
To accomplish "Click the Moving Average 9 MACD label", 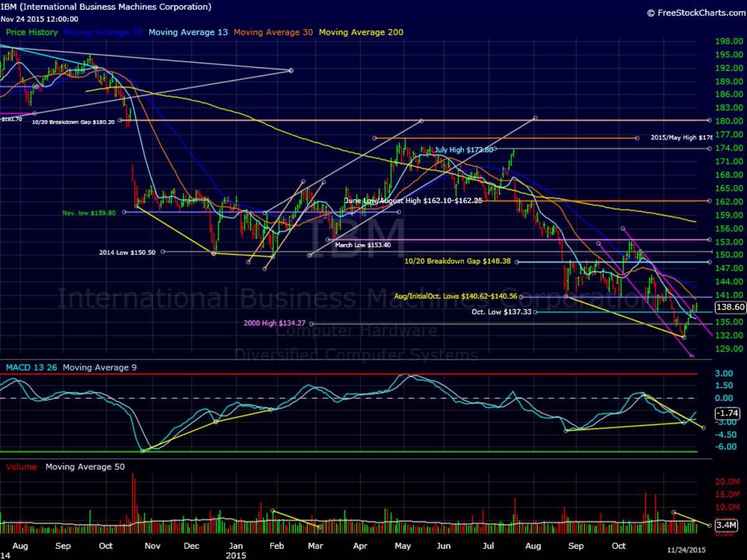I will (100, 368).
